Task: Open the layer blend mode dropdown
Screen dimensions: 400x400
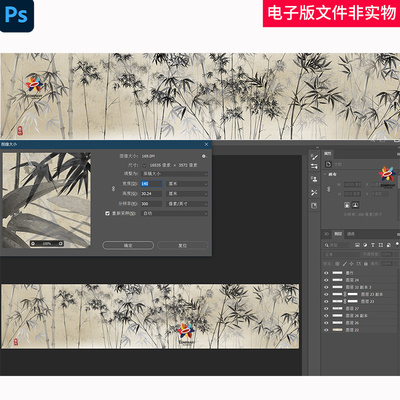Action: click(x=341, y=254)
